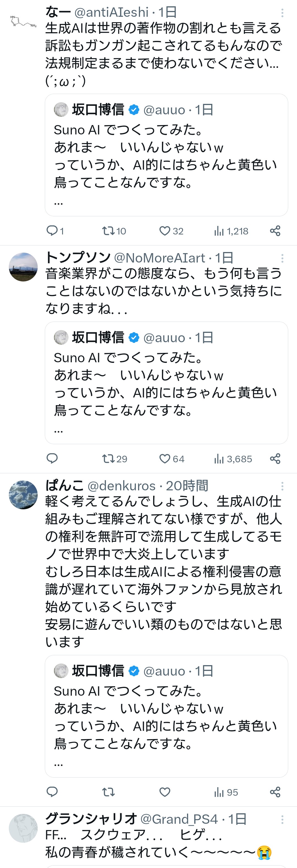Reply to the @denkuros tweet

pos(52,792)
